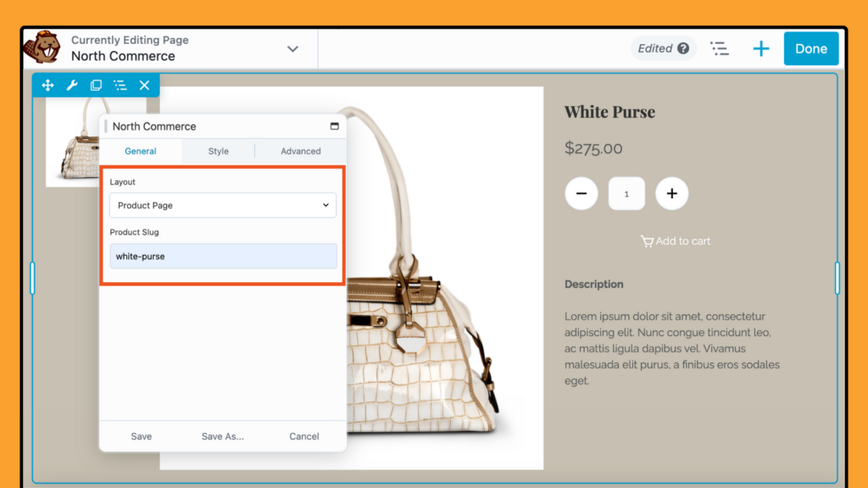868x488 pixels.
Task: Open the page outline icon in the top bar
Action: click(x=720, y=48)
